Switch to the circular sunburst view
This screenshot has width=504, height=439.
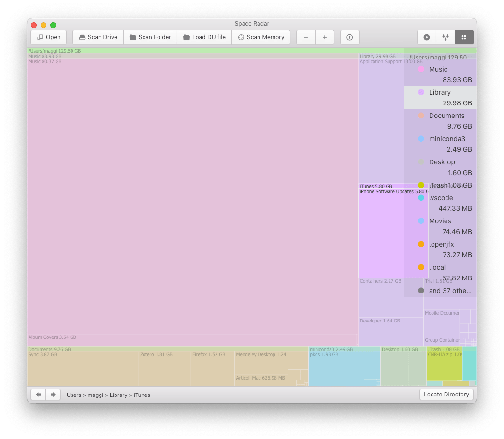(427, 37)
